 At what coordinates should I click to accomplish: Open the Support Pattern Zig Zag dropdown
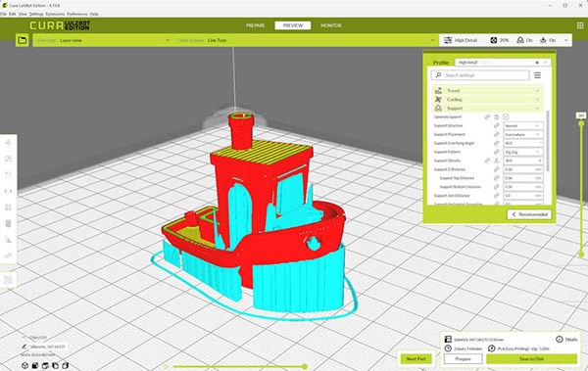click(522, 152)
